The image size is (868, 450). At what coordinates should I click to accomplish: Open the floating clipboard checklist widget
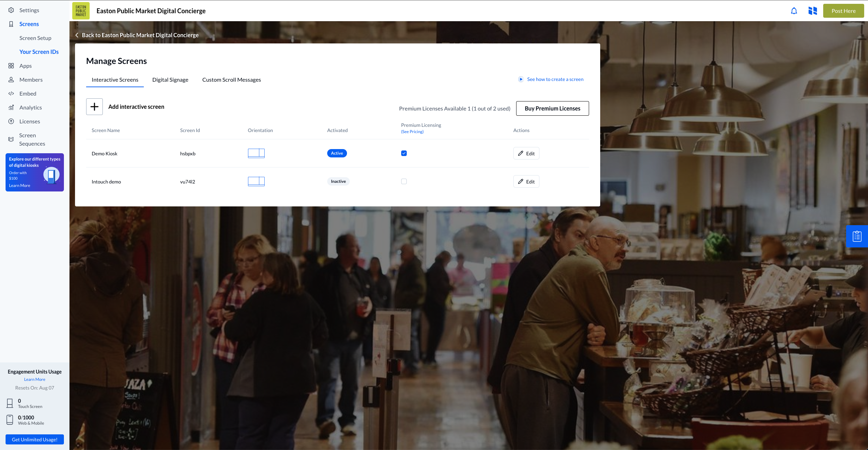(x=857, y=236)
